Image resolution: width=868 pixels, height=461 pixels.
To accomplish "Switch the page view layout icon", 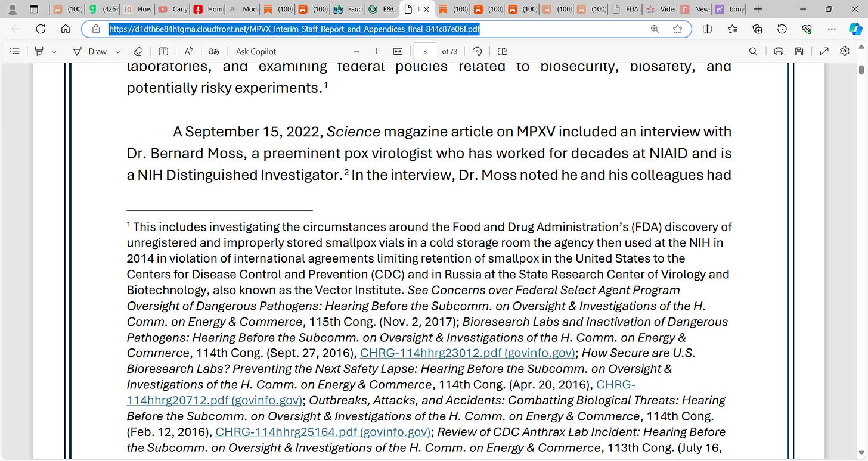I will click(x=502, y=51).
